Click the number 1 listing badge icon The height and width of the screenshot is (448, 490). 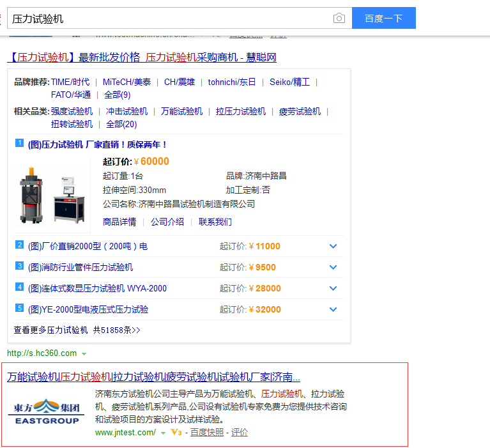click(x=19, y=143)
